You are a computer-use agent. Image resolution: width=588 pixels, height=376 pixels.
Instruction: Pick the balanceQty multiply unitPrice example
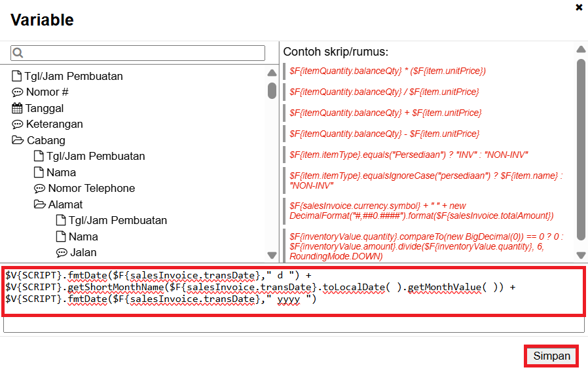[388, 71]
